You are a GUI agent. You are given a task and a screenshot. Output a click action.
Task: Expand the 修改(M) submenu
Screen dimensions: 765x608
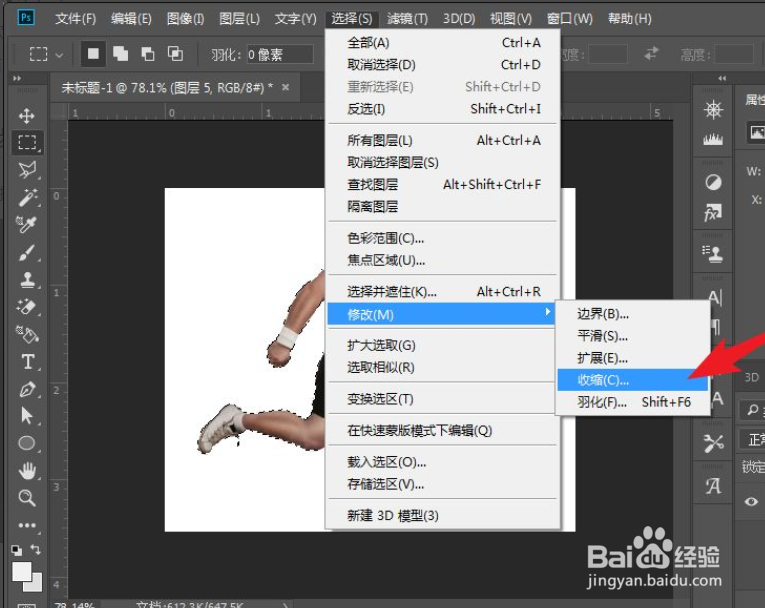pos(442,314)
